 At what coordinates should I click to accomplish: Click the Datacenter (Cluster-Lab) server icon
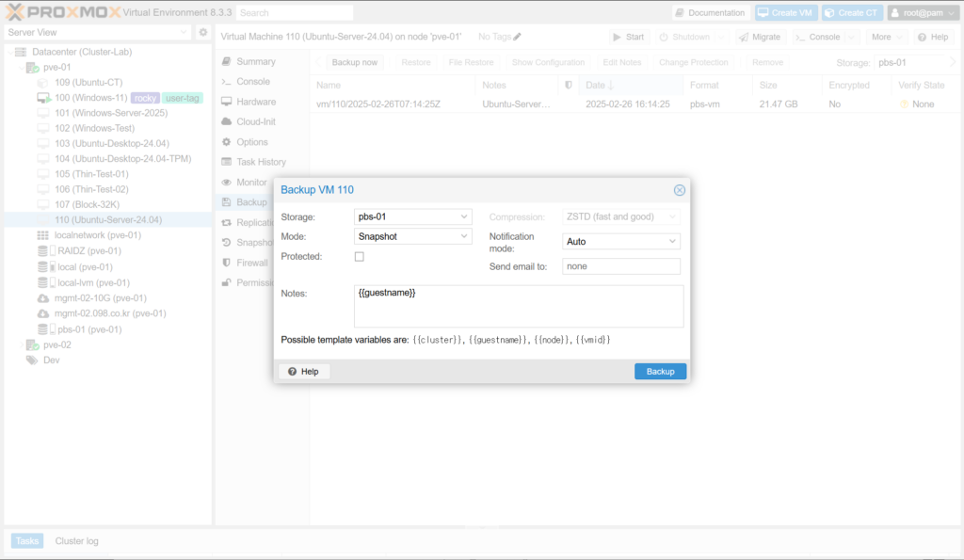tap(21, 52)
